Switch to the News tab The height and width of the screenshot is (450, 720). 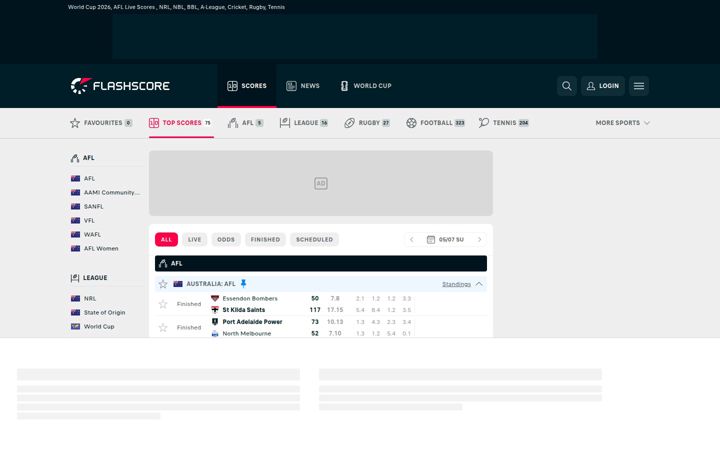[x=303, y=86]
